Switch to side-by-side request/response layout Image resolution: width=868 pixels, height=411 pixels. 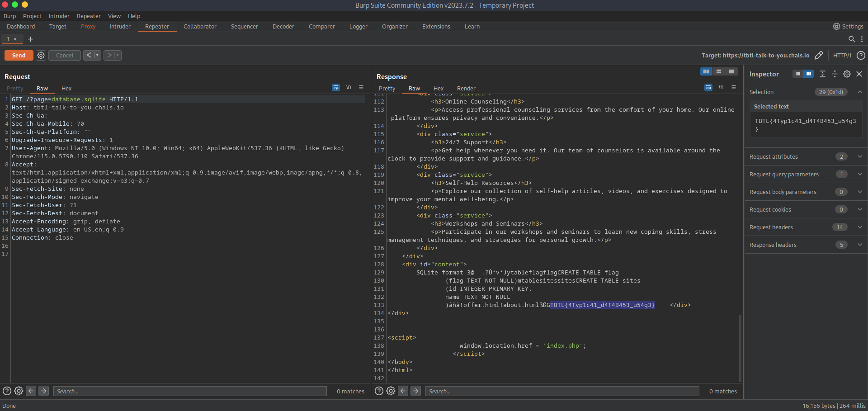pos(706,71)
